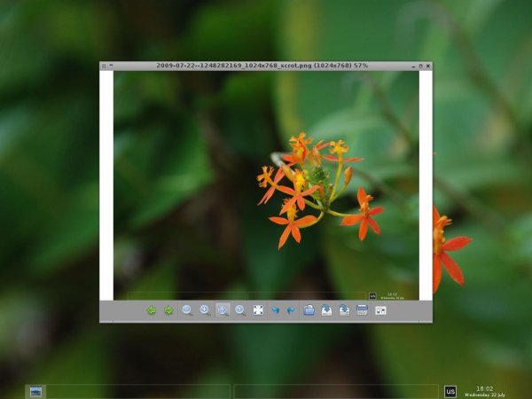Go to the next image with green right arrow

pos(168,310)
